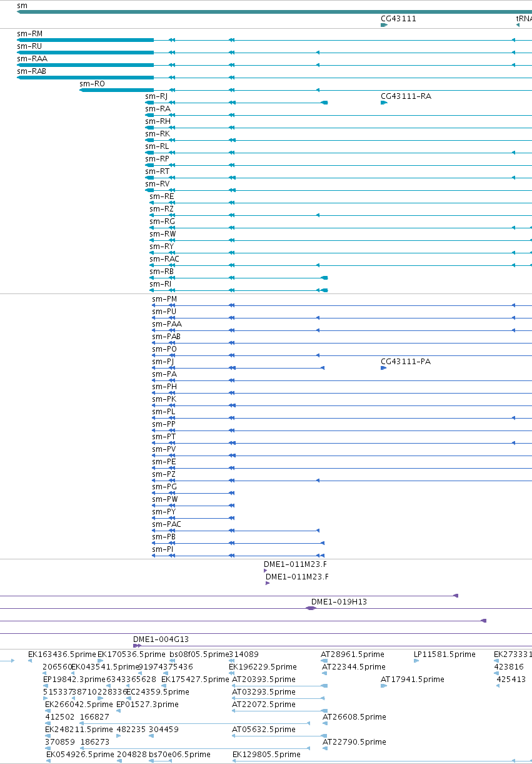Click the CG43111 gene label
532x764 pixels.
coord(398,19)
